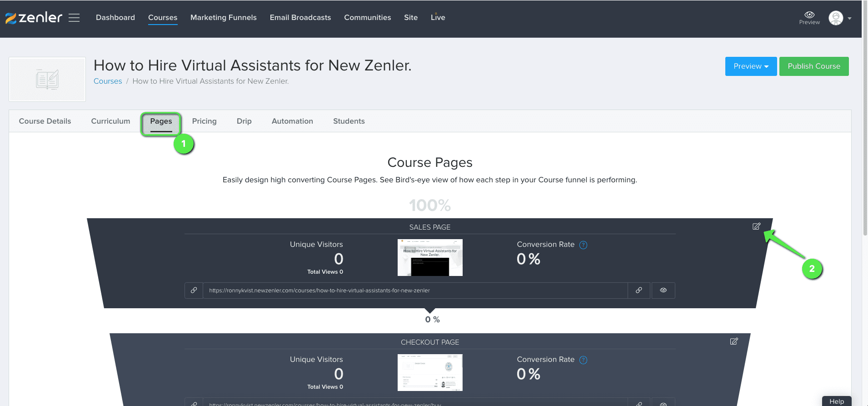Click the course title heading

(253, 65)
